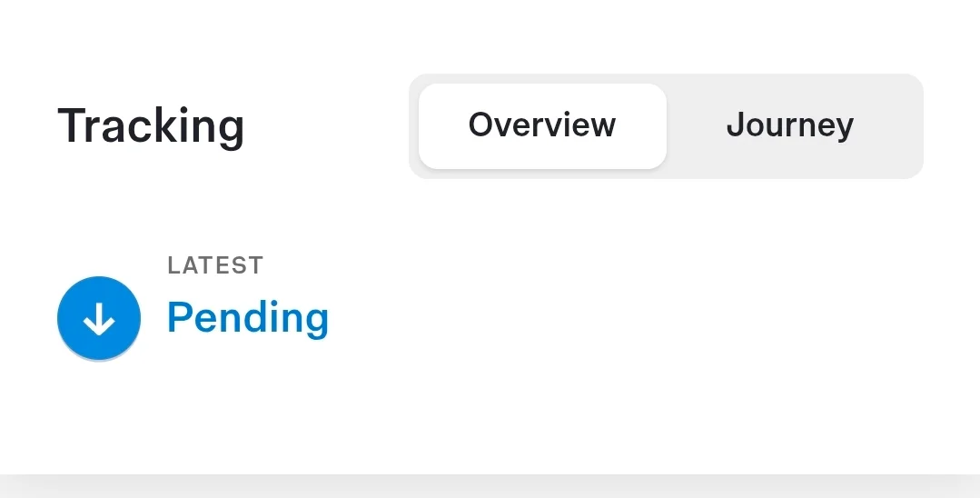Viewport: 980px width, 498px height.
Task: Switch to the Journey tab
Action: (x=789, y=125)
